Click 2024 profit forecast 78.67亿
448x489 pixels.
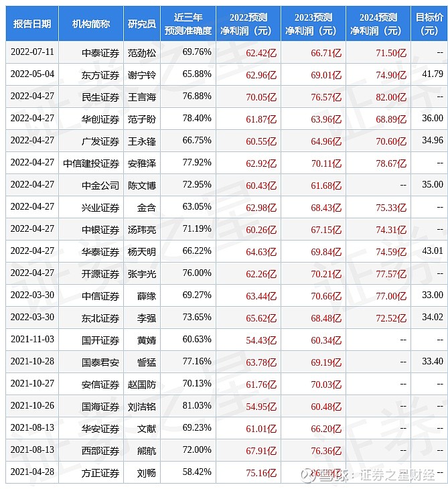click(x=391, y=163)
